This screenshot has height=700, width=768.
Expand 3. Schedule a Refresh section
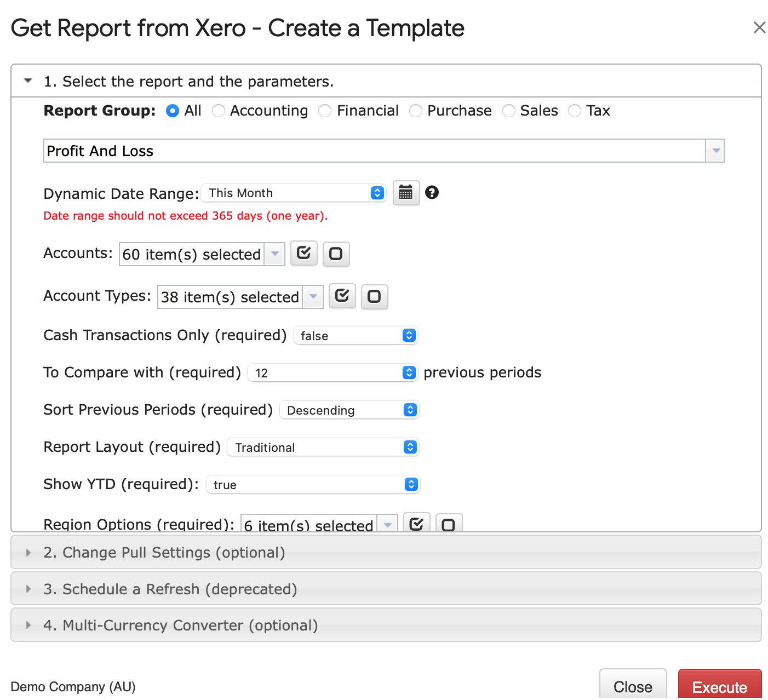[x=386, y=589]
